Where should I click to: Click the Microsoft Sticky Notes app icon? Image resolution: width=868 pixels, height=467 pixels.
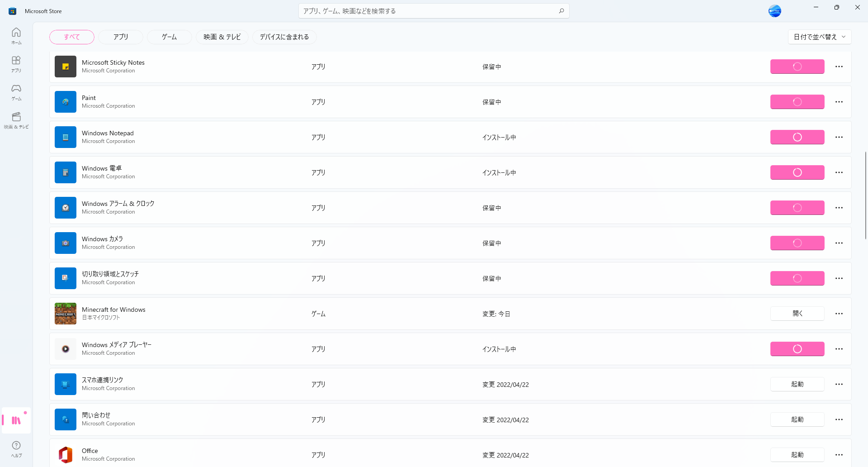pyautogui.click(x=66, y=67)
